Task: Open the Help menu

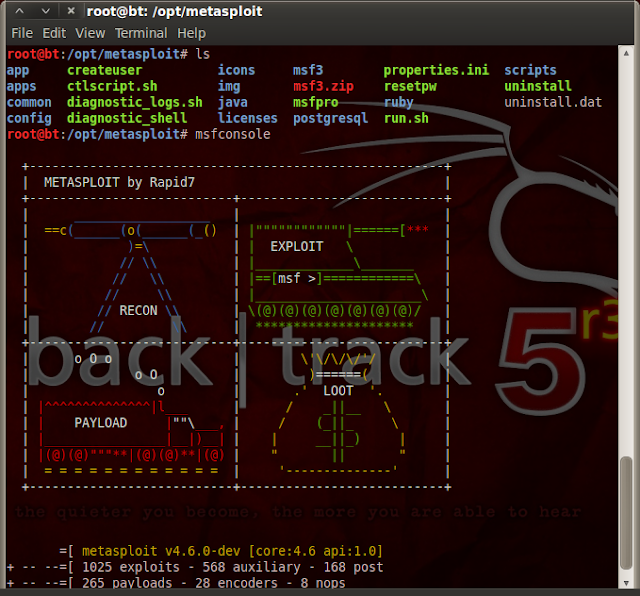Action: (191, 33)
